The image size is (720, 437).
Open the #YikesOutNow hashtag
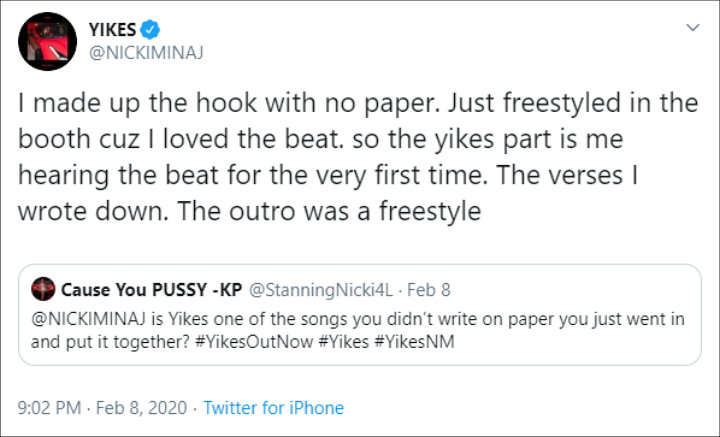tap(254, 342)
